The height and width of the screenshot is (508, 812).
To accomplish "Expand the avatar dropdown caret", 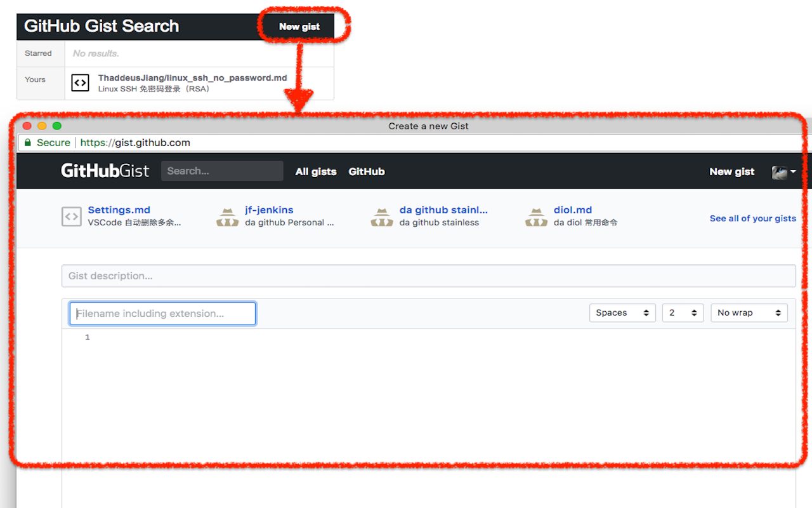I will [x=793, y=171].
